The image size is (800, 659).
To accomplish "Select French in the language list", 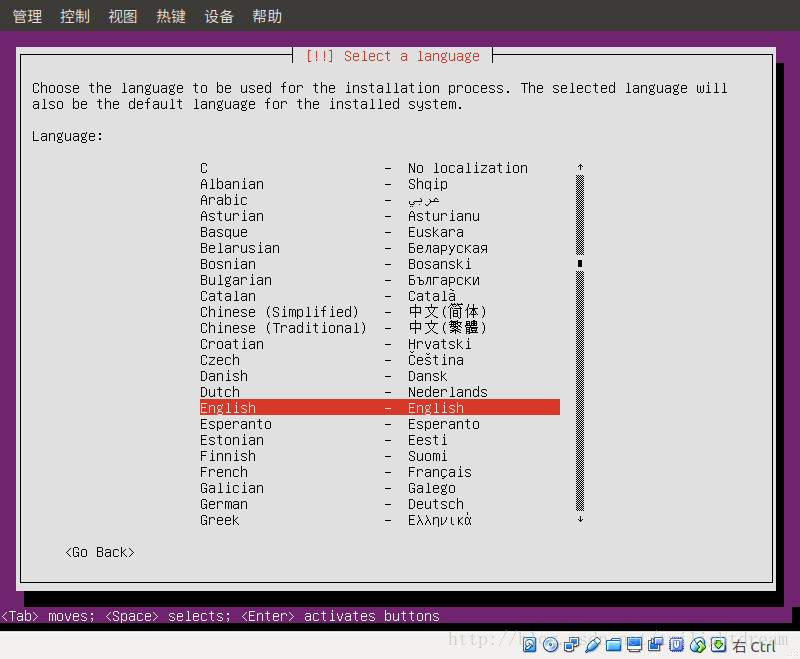I will coord(223,471).
